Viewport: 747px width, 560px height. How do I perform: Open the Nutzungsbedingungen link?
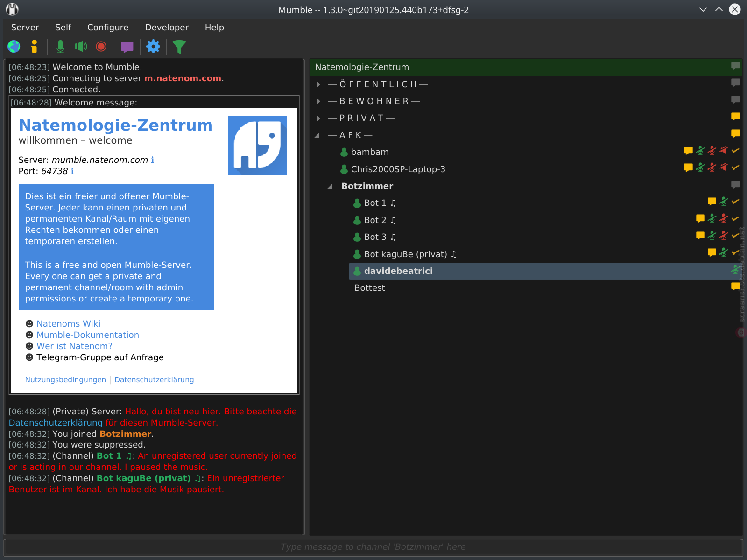pos(65,380)
